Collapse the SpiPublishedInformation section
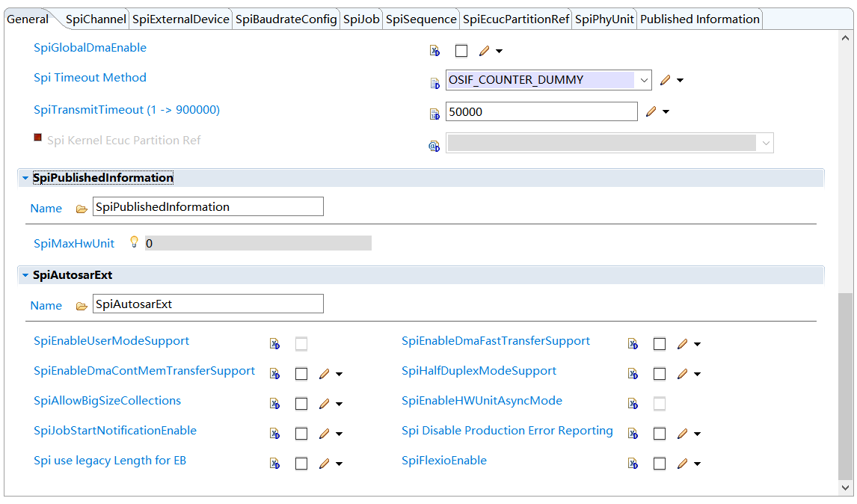857x504 pixels. point(25,178)
